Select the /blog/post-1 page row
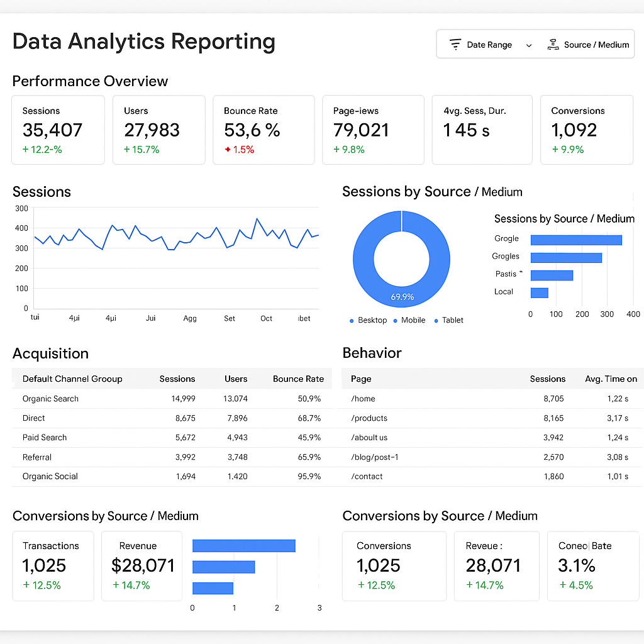Image resolution: width=644 pixels, height=644 pixels. click(x=492, y=457)
